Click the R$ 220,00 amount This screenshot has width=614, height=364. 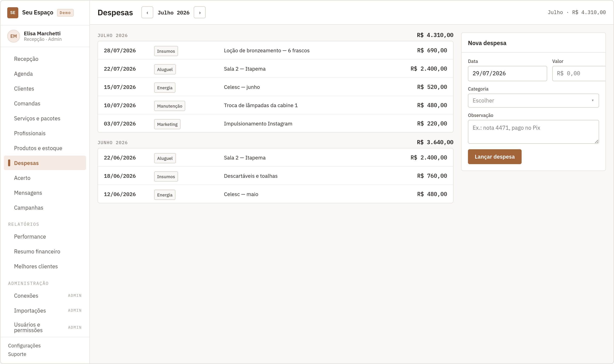[x=432, y=124]
